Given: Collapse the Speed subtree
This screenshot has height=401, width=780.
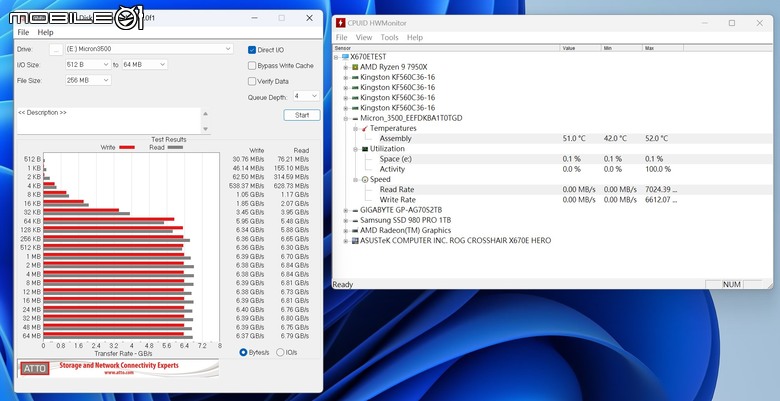Looking at the screenshot, I should tap(356, 180).
